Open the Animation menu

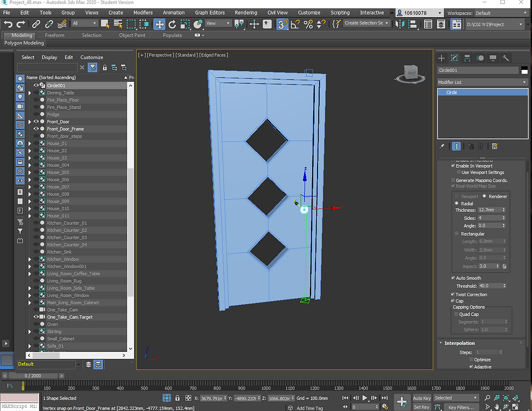[174, 12]
